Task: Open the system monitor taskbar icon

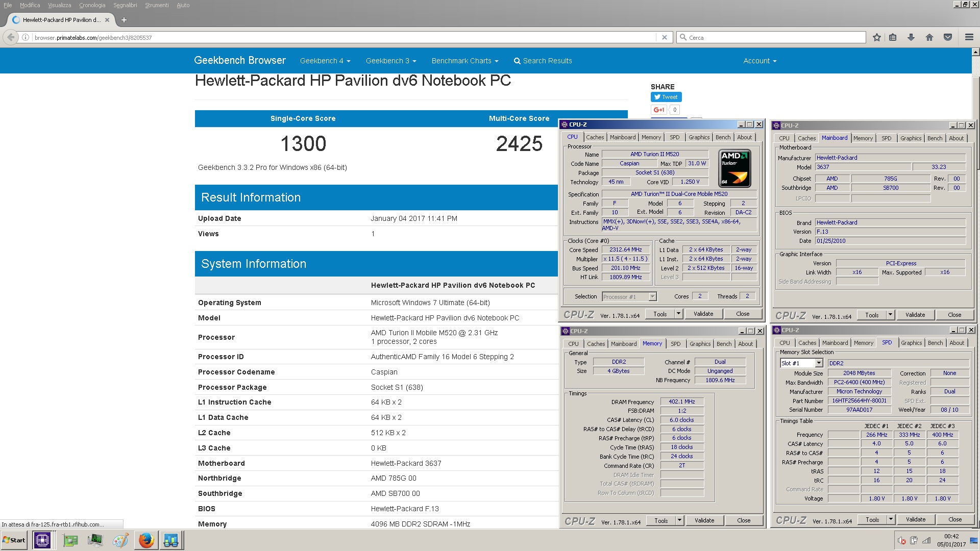Action: point(95,540)
